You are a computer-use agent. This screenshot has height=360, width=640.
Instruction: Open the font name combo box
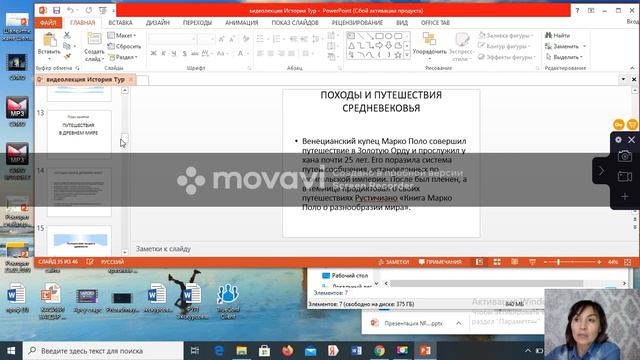tap(172, 39)
